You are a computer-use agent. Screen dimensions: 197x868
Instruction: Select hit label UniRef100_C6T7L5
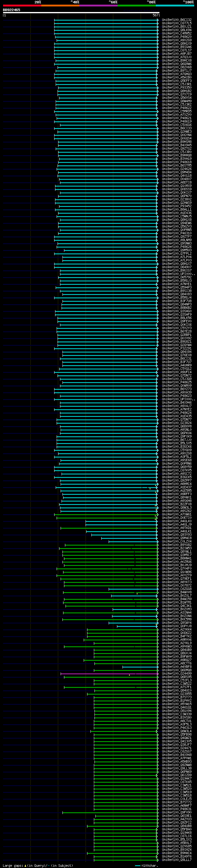(177, 23)
